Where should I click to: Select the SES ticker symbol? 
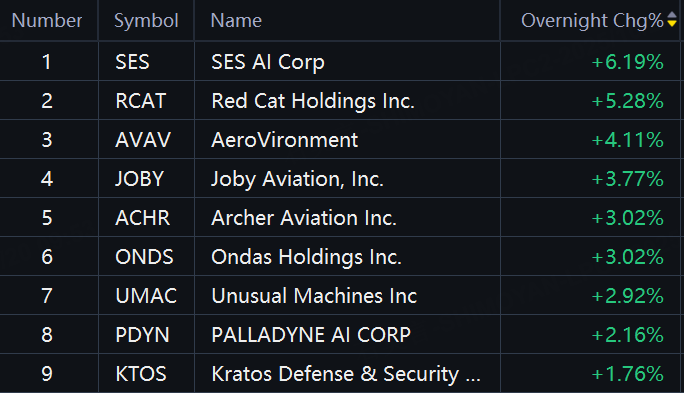132,62
